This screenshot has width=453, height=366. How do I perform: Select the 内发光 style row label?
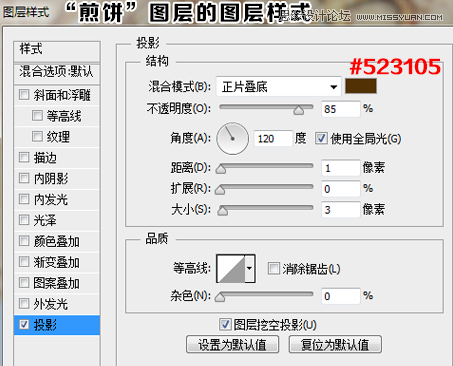click(x=51, y=199)
